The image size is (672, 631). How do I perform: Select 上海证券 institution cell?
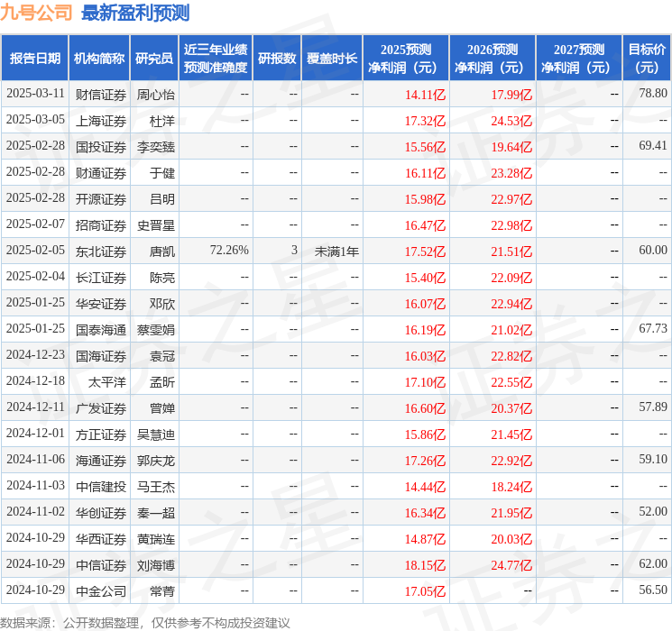(x=101, y=121)
